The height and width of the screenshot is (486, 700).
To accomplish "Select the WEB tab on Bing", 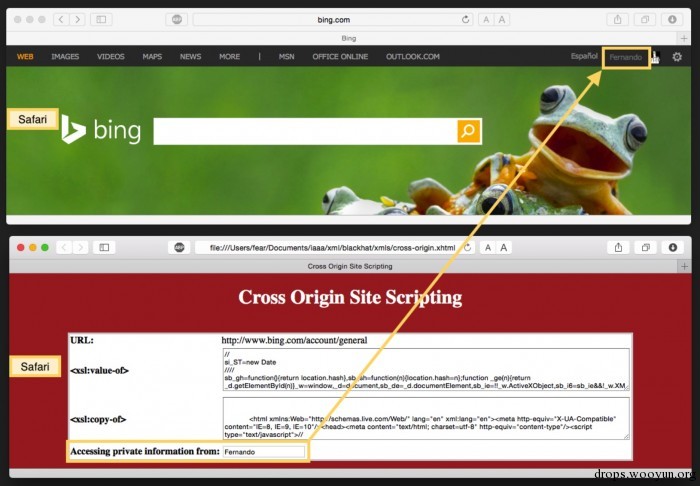I will coord(25,57).
